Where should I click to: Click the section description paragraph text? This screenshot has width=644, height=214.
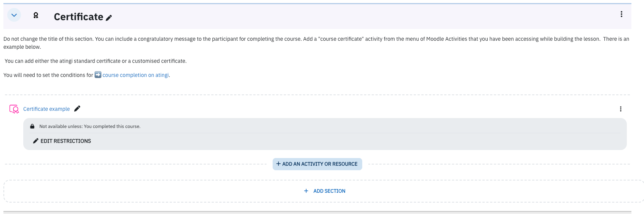click(316, 43)
